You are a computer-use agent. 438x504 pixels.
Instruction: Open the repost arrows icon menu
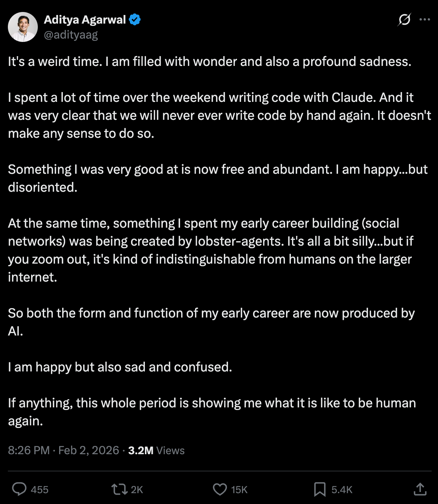coord(119,489)
